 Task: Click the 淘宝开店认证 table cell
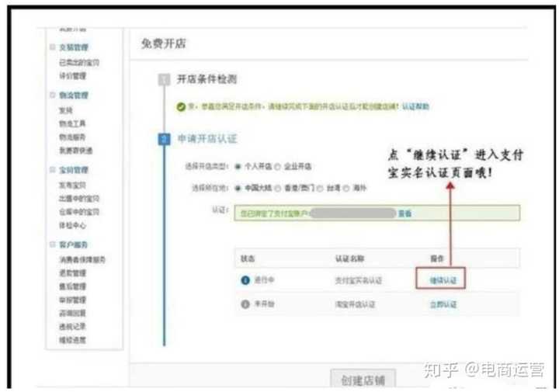coord(355,304)
